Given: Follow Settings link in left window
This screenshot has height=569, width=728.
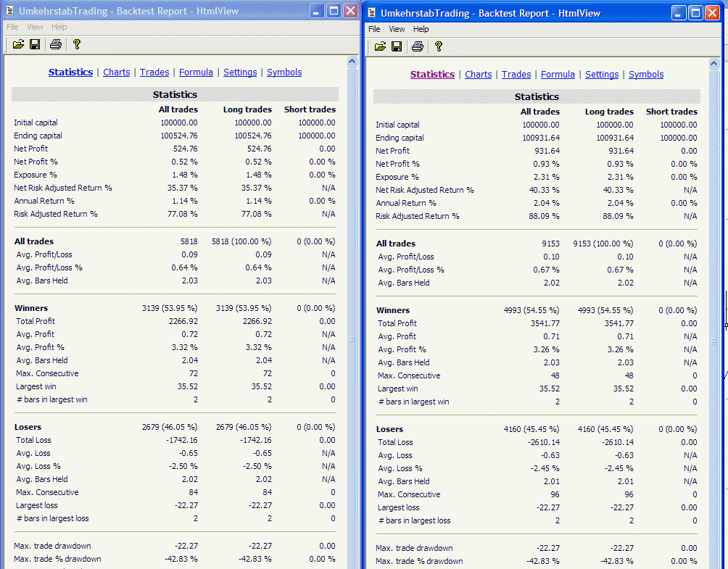Looking at the screenshot, I should click(x=240, y=72).
